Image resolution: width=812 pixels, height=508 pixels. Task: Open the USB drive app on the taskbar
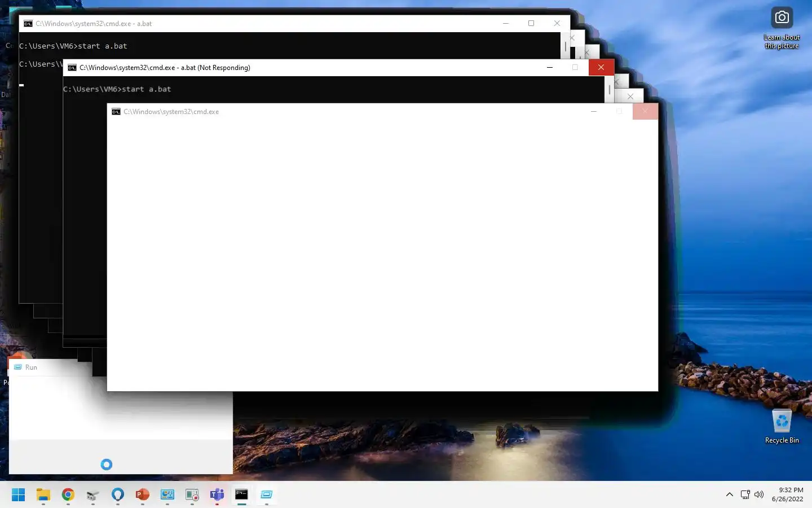(x=93, y=495)
